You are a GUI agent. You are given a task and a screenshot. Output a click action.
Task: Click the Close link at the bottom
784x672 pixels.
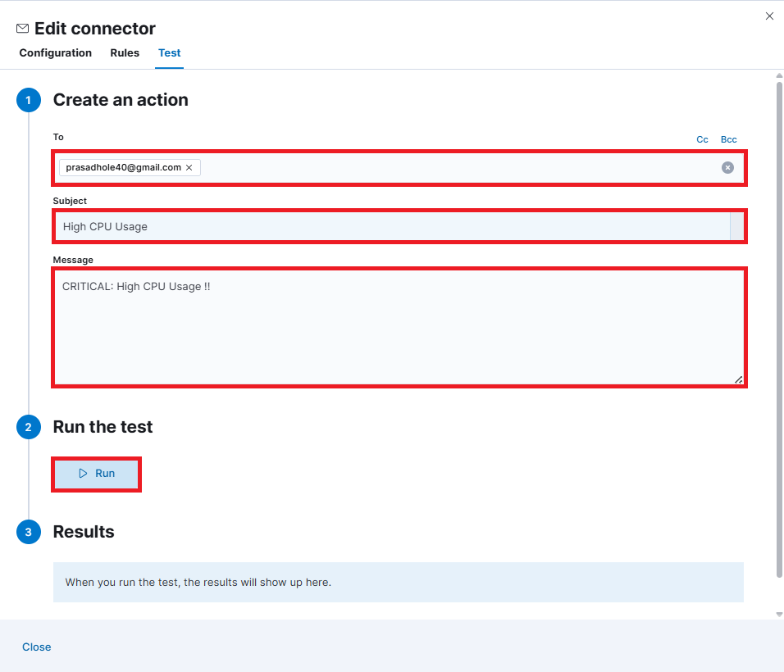pyautogui.click(x=37, y=647)
